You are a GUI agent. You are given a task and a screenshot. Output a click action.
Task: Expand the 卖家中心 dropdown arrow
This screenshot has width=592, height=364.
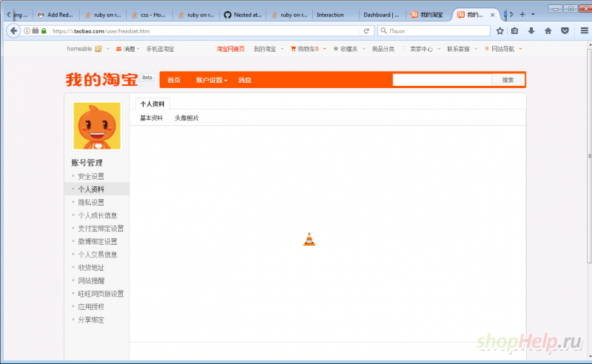(x=439, y=49)
